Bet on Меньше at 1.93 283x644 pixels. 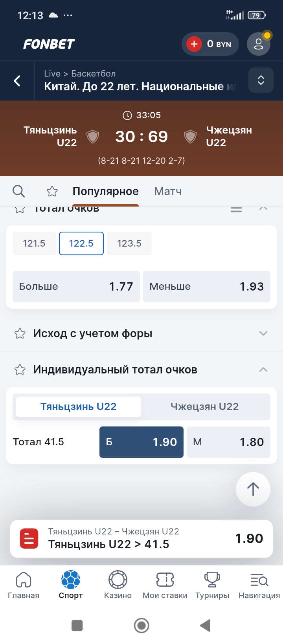207,287
